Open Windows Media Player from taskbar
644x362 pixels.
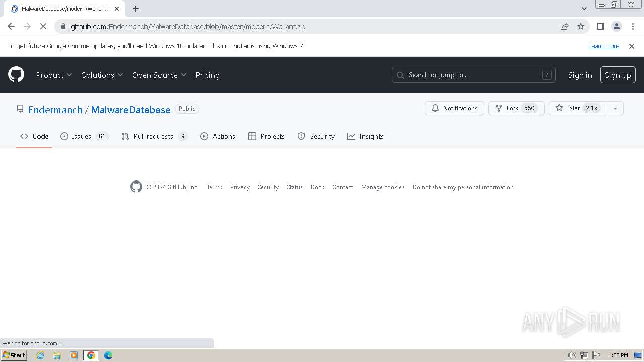pyautogui.click(x=74, y=355)
